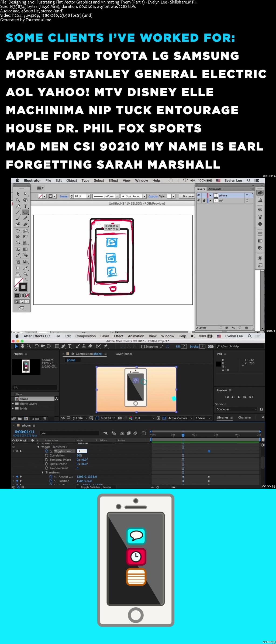This screenshot has height=644, width=276.
Task: Open the 5 pt. Round brush dropdown
Action: click(144, 196)
